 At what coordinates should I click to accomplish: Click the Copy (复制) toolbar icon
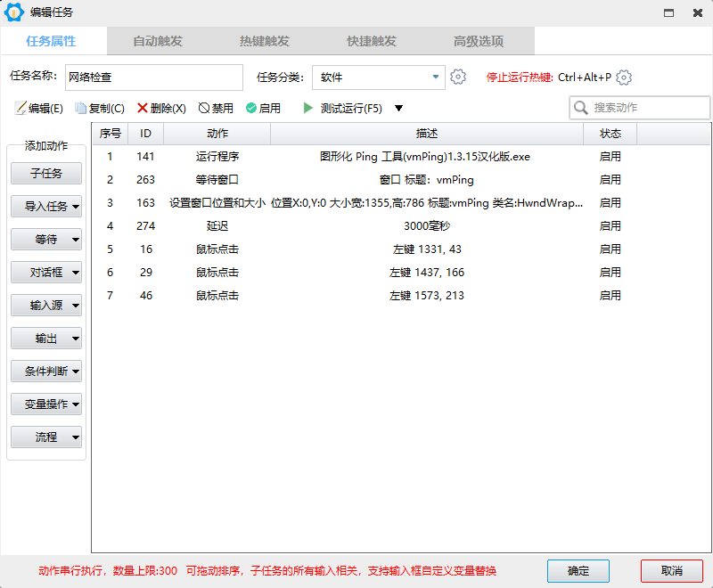(81, 108)
